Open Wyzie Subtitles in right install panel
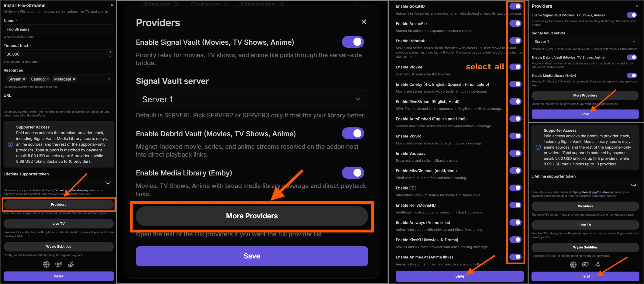The image size is (644, 284). pos(585,248)
